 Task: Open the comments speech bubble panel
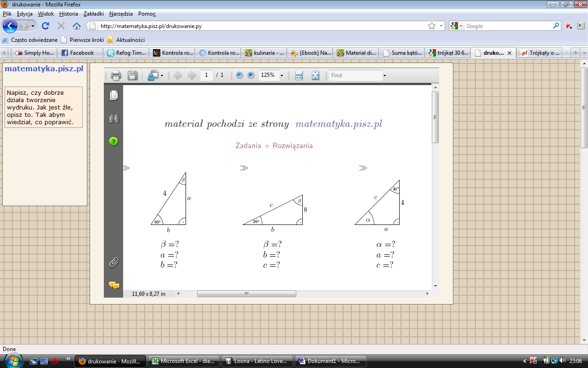[x=113, y=285]
